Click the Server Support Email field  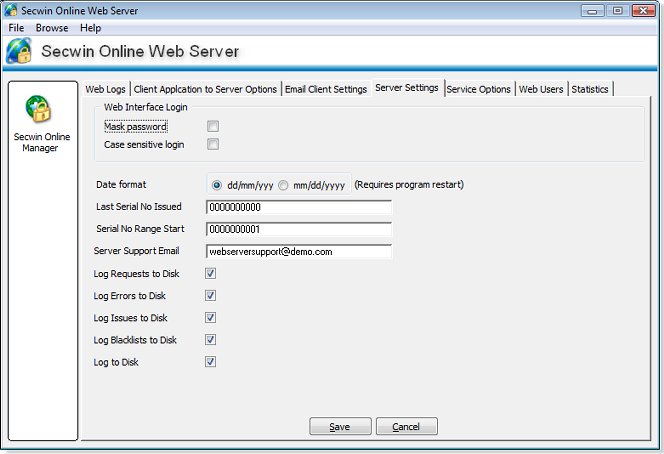[x=298, y=252]
